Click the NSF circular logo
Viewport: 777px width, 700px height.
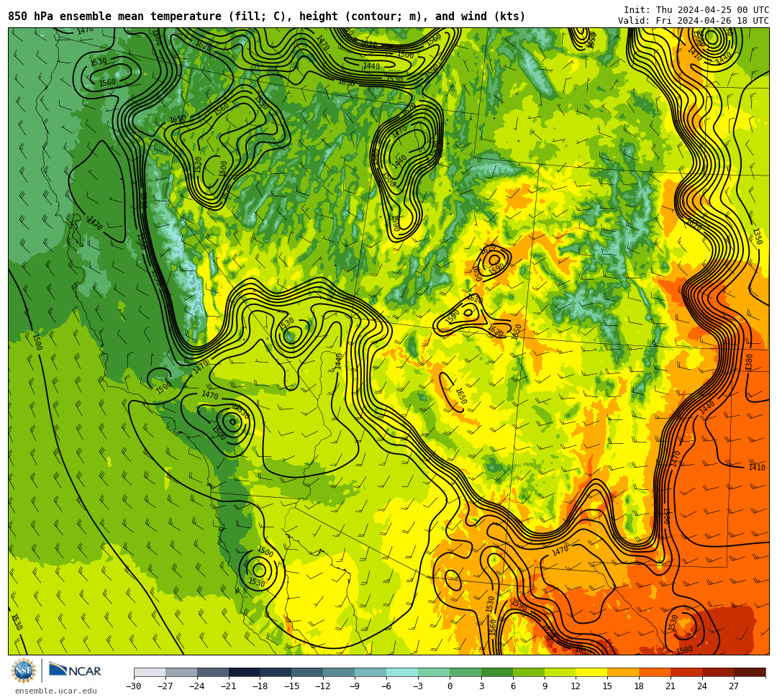[24, 671]
